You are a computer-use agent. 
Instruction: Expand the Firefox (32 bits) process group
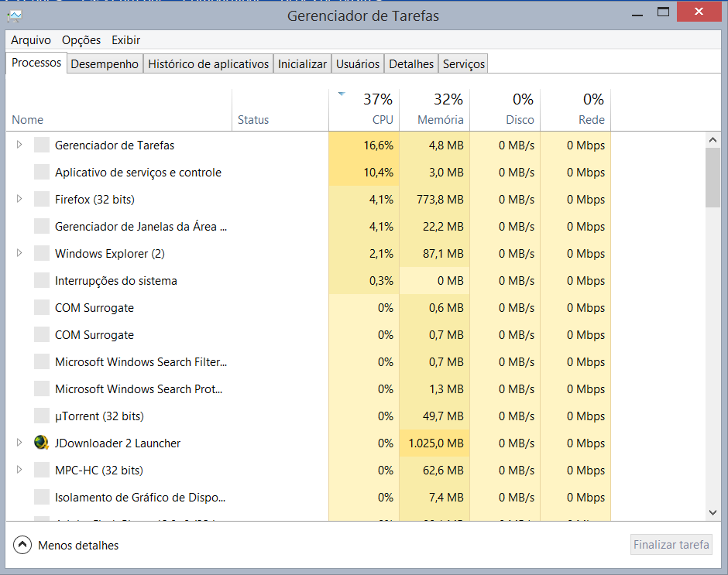point(19,199)
